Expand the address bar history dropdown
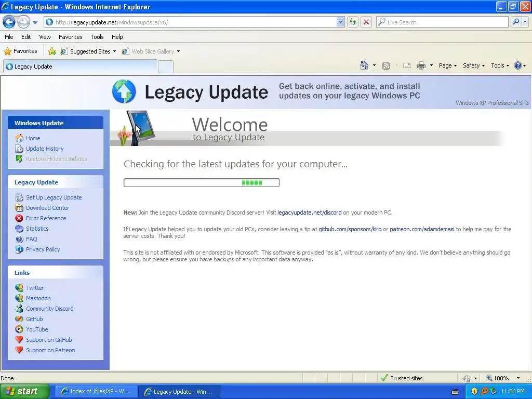The image size is (532, 399). [x=340, y=22]
